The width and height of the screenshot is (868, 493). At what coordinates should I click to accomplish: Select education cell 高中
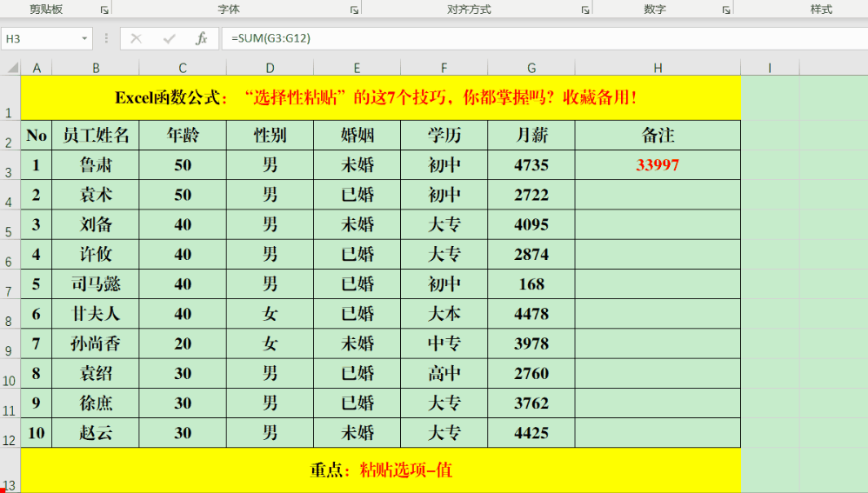pyautogui.click(x=444, y=374)
